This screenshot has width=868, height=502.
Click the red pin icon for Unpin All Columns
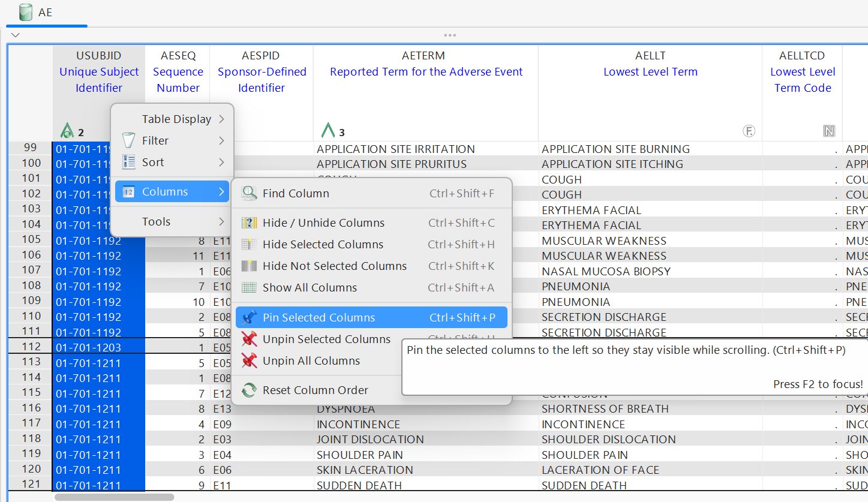249,361
